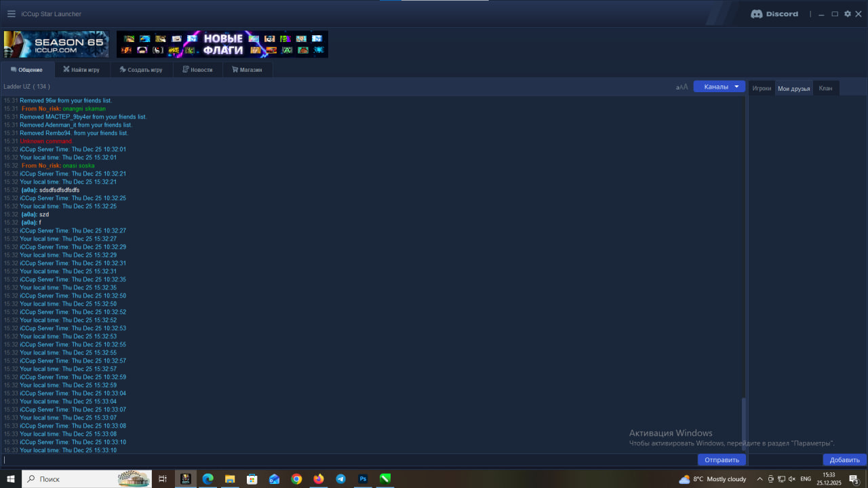Click 'iCCup Server Time: Thu Dec 25 10:33:10' line
The image size is (868, 488).
pos(73,442)
